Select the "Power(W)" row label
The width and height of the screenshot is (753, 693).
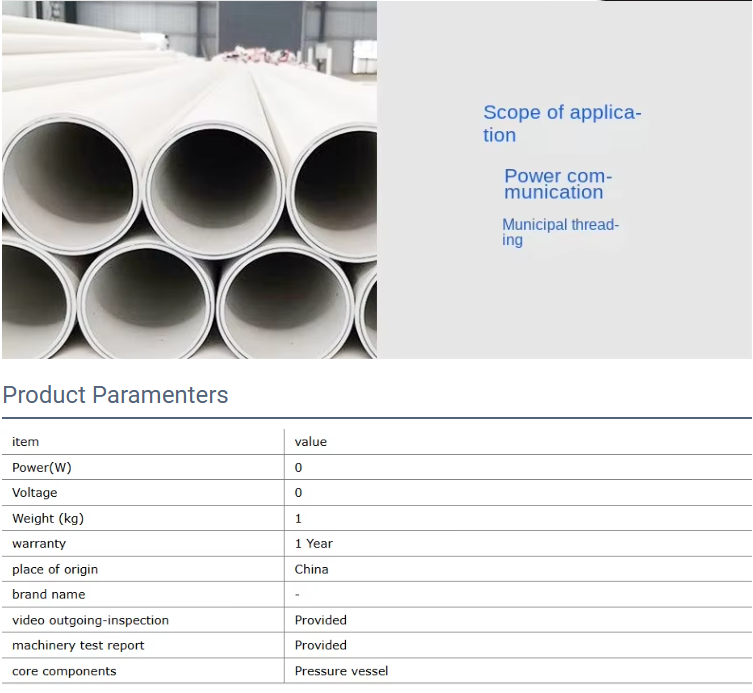42,468
